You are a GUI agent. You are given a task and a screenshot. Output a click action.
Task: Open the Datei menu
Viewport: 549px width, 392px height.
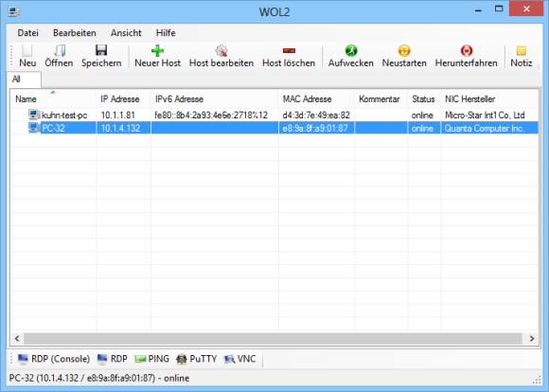[27, 33]
